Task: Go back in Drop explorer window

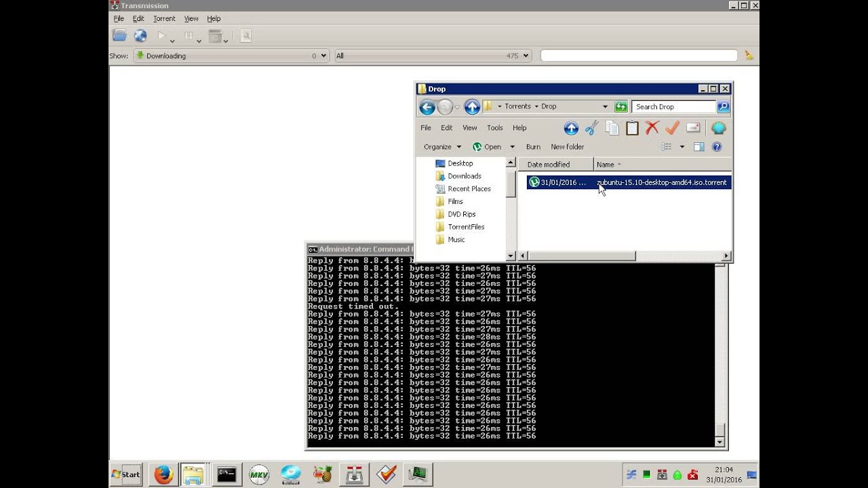Action: pyautogui.click(x=427, y=106)
